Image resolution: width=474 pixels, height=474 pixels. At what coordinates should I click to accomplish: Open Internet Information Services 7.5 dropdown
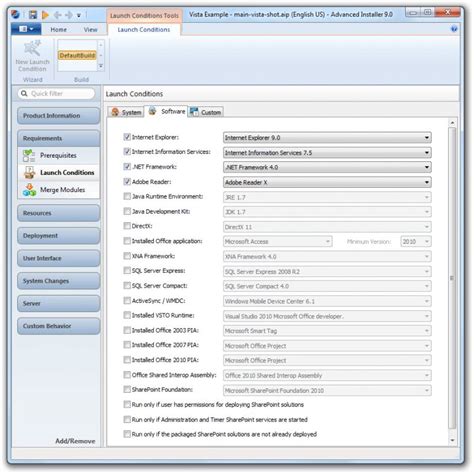[327, 153]
